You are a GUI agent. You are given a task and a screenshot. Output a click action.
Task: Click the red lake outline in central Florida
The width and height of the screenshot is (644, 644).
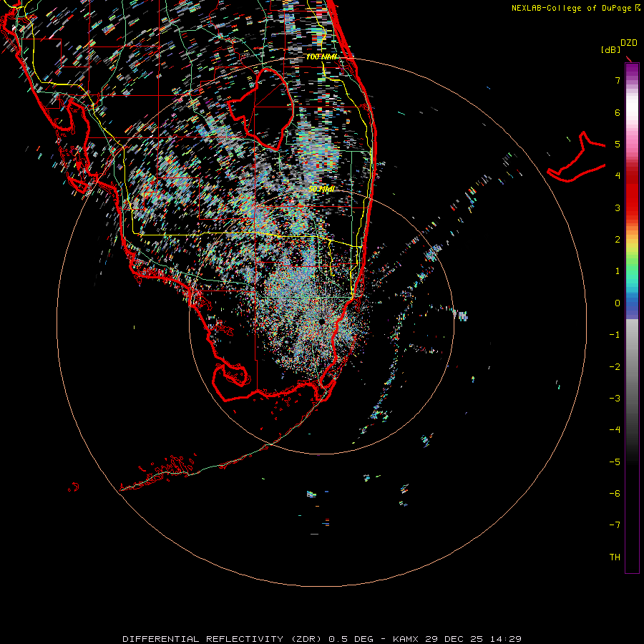click(260, 109)
